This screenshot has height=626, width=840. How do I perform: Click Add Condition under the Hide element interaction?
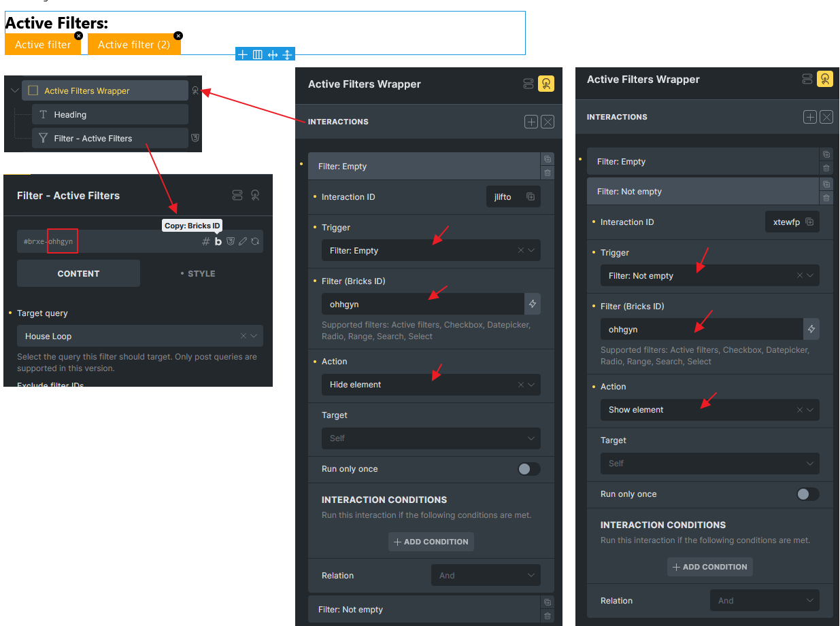coord(431,542)
